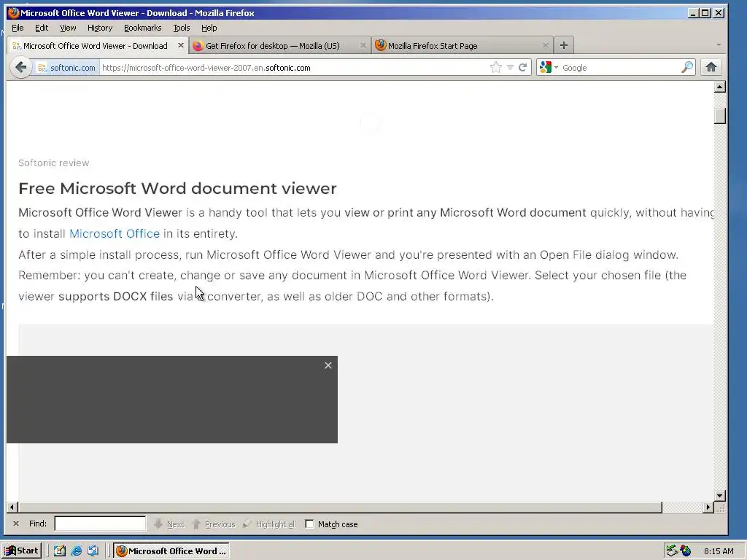Viewport: 747px width, 560px height.
Task: Click the horizontal scrollbar left arrow
Action: [12, 507]
